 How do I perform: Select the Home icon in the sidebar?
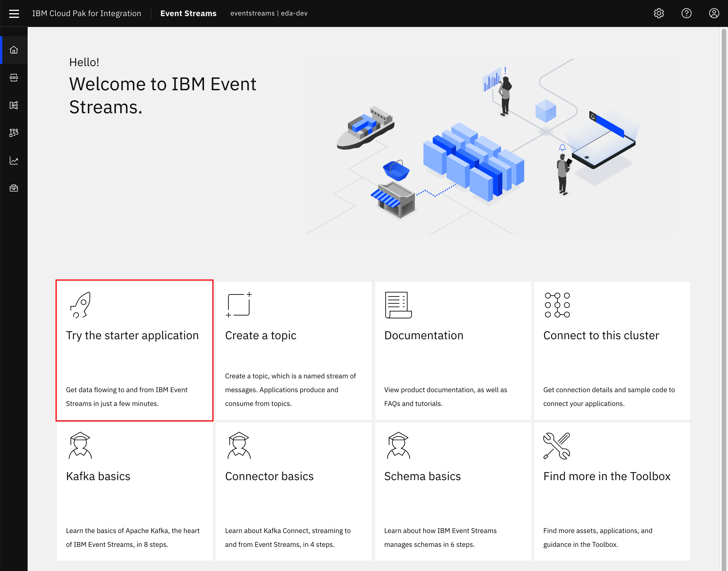(14, 50)
